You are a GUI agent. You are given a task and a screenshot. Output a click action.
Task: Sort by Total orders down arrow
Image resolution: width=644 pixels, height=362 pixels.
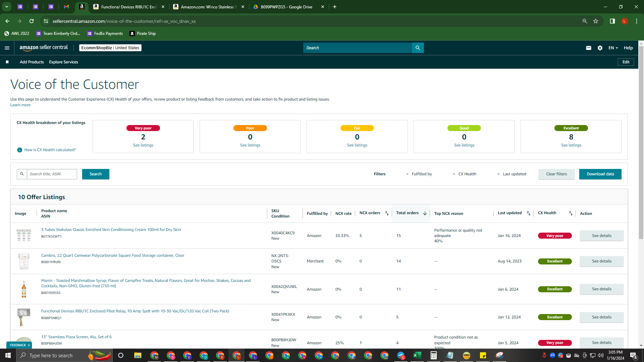click(425, 214)
